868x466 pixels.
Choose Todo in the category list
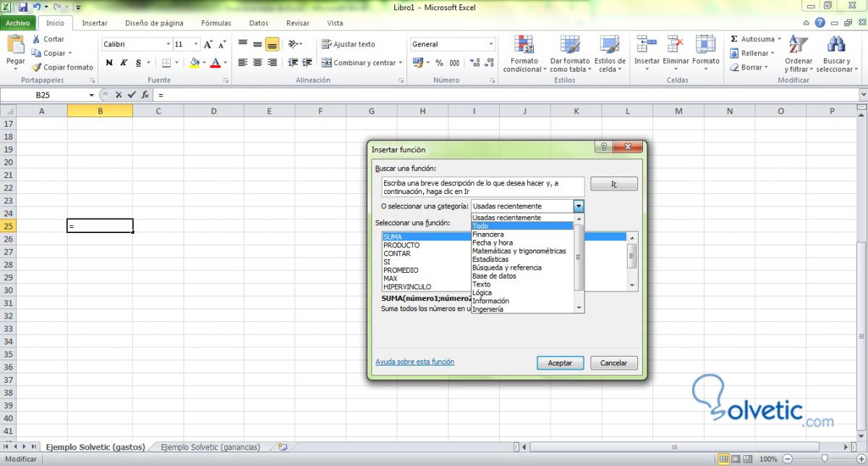click(x=522, y=226)
